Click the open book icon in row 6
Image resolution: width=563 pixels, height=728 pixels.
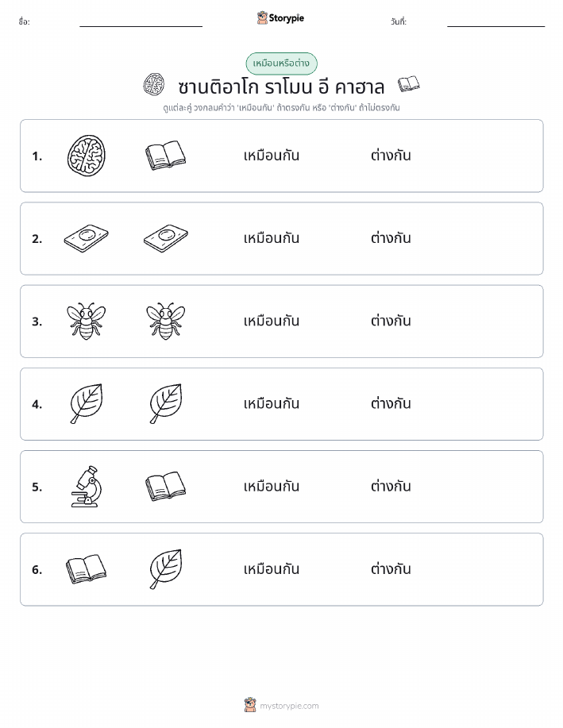click(x=87, y=568)
